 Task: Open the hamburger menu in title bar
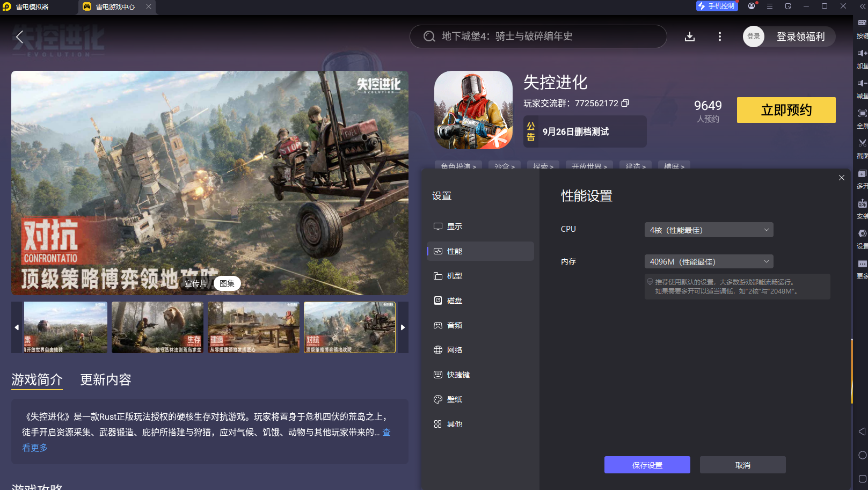tap(770, 6)
